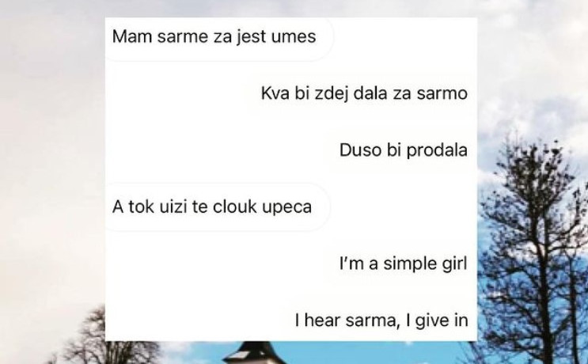Click the "I hear sarma, I give in" message

(381, 320)
